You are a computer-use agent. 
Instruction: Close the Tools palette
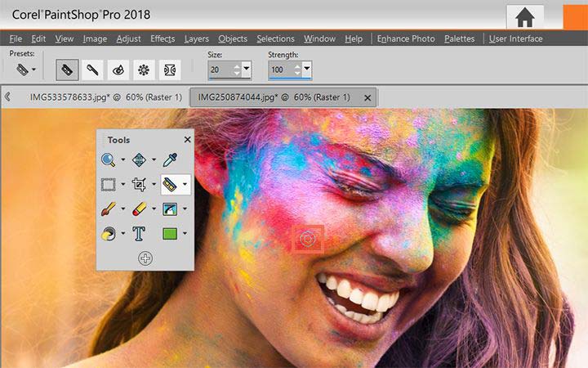[x=188, y=140]
